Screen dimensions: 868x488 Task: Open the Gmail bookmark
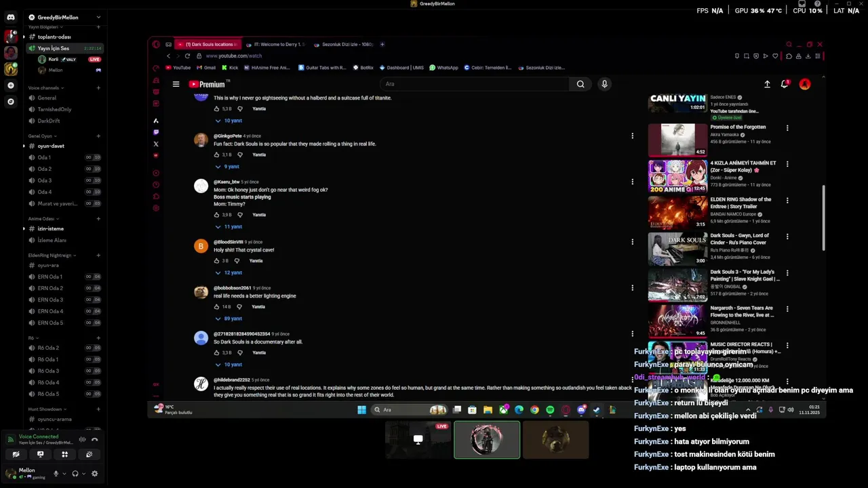[x=206, y=68]
